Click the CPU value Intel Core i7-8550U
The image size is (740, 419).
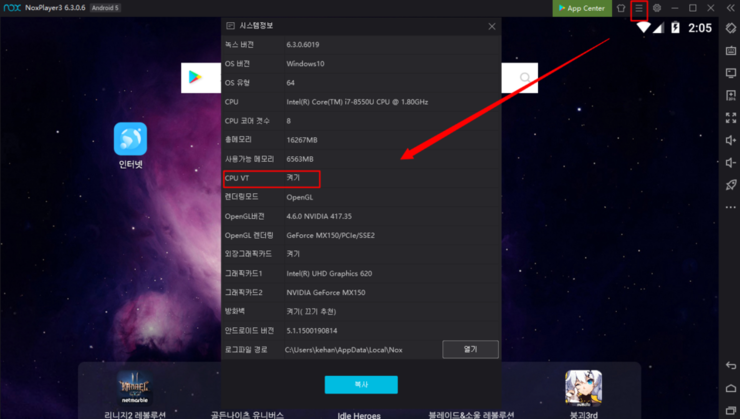(x=357, y=102)
